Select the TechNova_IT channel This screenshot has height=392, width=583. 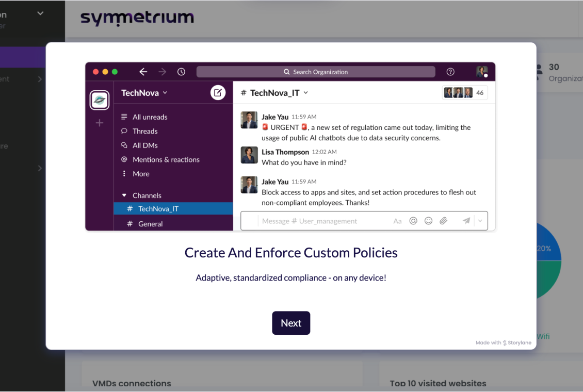pyautogui.click(x=173, y=208)
